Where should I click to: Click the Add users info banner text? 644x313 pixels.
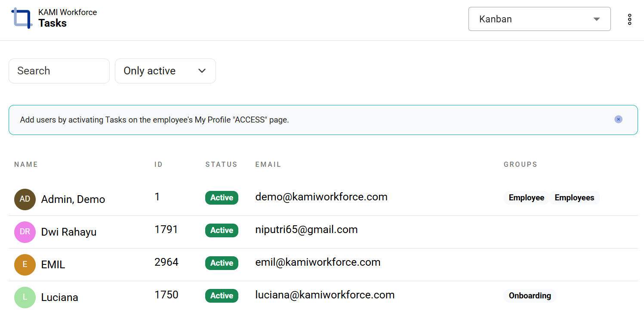pyautogui.click(x=154, y=120)
